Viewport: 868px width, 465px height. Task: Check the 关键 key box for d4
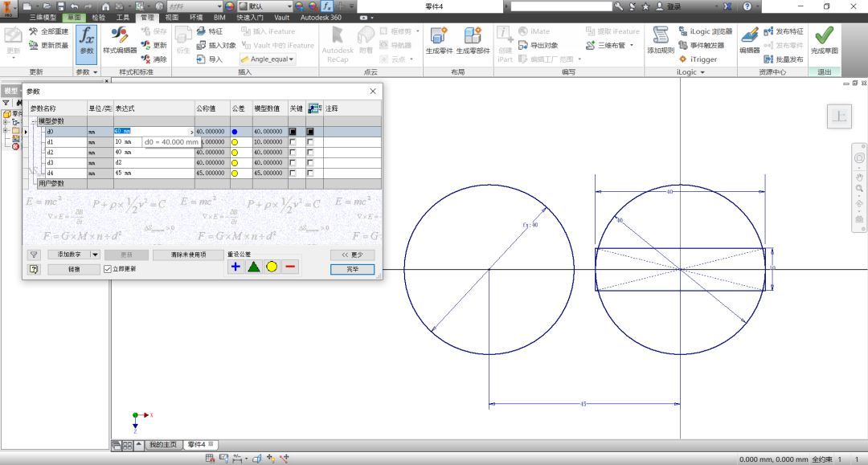[293, 173]
